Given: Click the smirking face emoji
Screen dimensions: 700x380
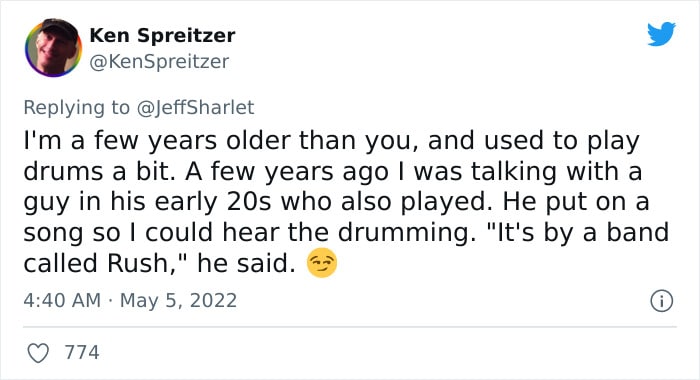Looking at the screenshot, I should point(322,263).
